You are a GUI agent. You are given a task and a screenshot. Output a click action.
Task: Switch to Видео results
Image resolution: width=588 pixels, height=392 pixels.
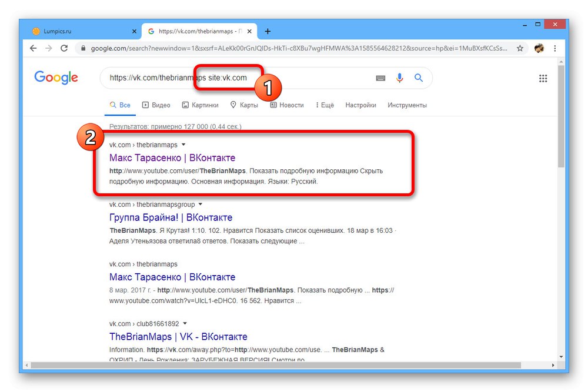(156, 105)
